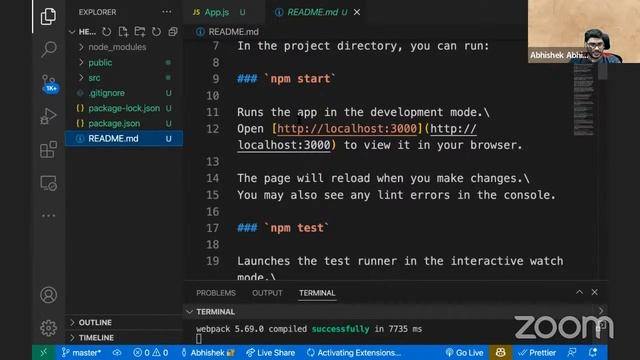The height and width of the screenshot is (360, 640).
Task: Expand the src folder
Action: pyautogui.click(x=124, y=78)
